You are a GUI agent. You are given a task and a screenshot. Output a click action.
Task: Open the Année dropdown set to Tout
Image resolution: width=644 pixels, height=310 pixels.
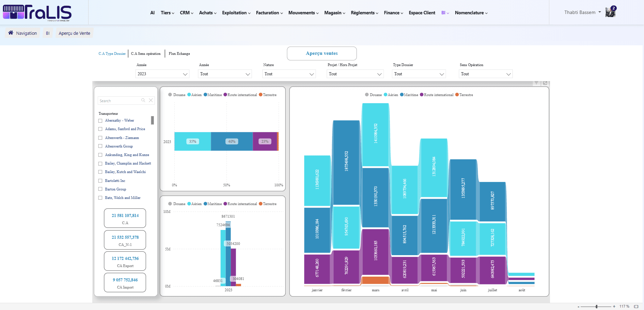coord(225,74)
